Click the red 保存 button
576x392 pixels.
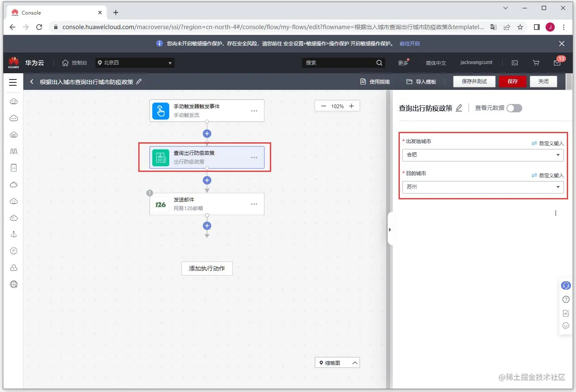[x=512, y=82]
